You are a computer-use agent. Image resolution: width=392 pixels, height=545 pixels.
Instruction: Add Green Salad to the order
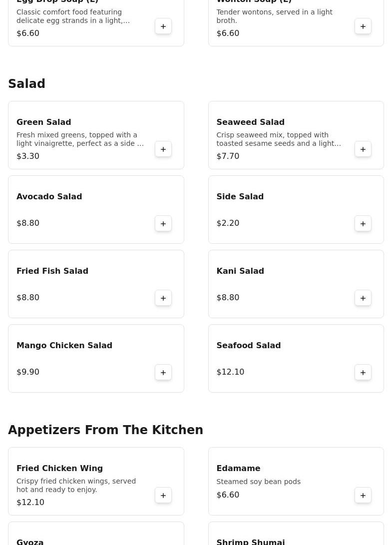[163, 149]
